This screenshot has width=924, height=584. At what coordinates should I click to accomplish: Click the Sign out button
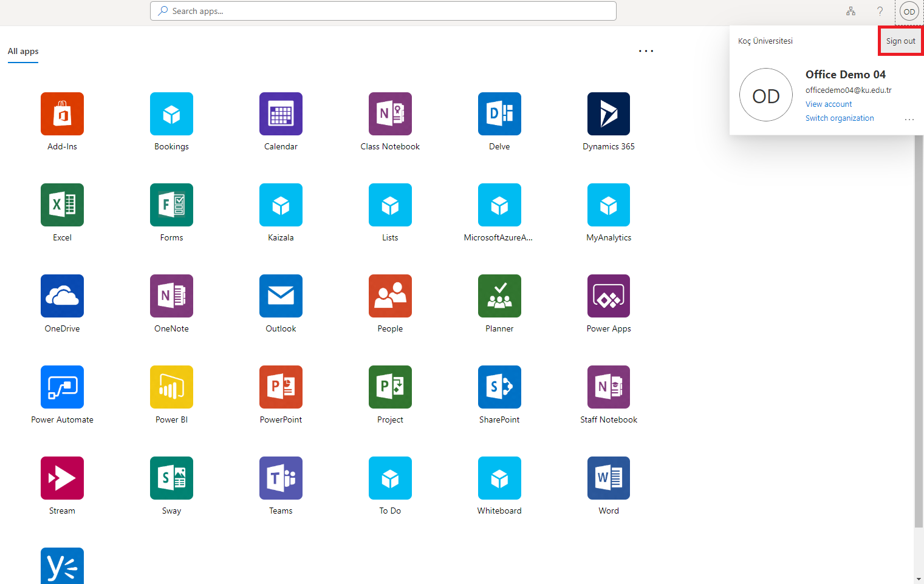(x=900, y=41)
